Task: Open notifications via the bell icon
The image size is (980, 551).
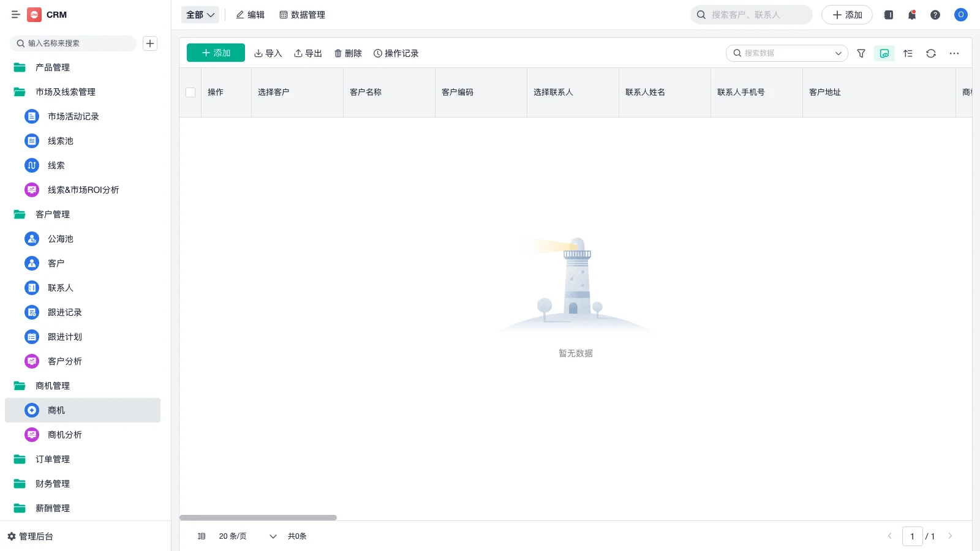Action: pos(911,15)
